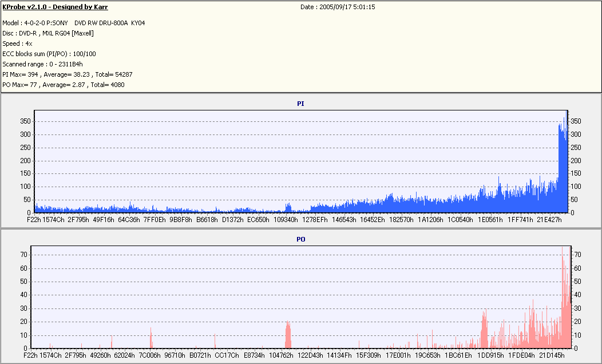Select the 'Model : 4-0-2-0 P:SONY' line
This screenshot has width=602, height=364.
click(74, 23)
